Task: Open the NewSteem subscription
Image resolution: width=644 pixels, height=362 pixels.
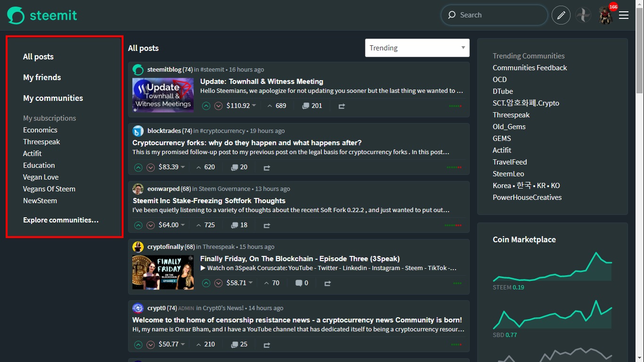Action: click(x=40, y=201)
